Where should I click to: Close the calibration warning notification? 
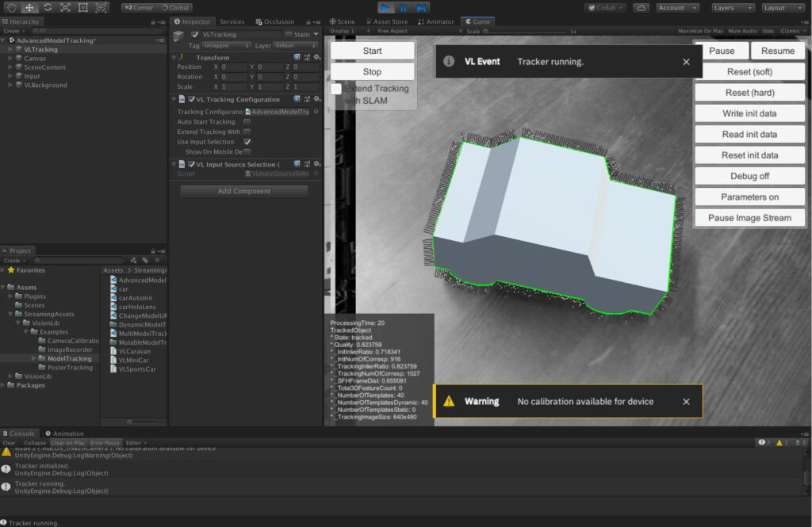(x=686, y=402)
